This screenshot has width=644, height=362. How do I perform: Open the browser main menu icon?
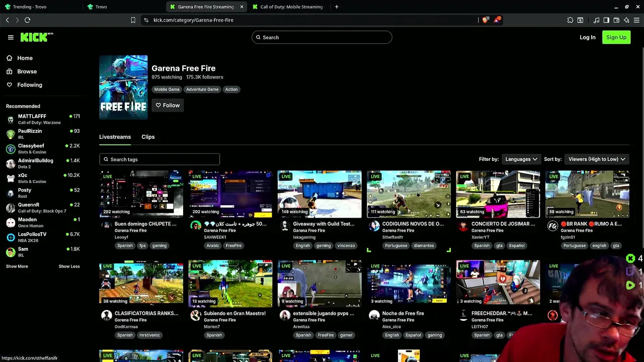636,20
